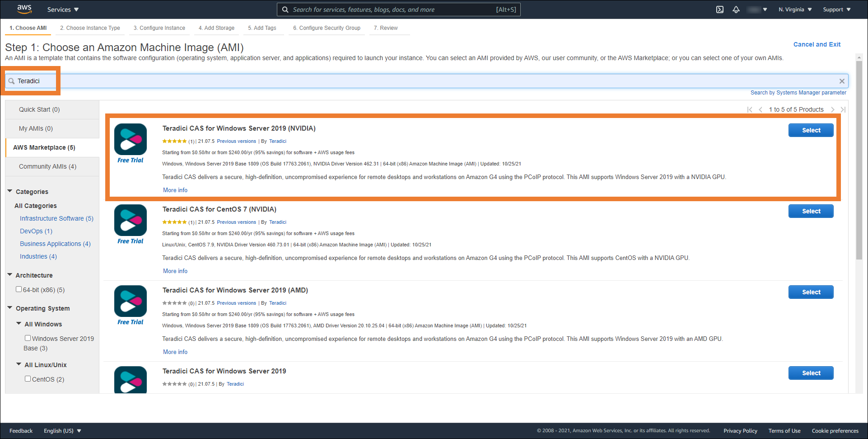Check the Windows Server 2019 Base filter
The width and height of the screenshot is (868, 439).
28,338
